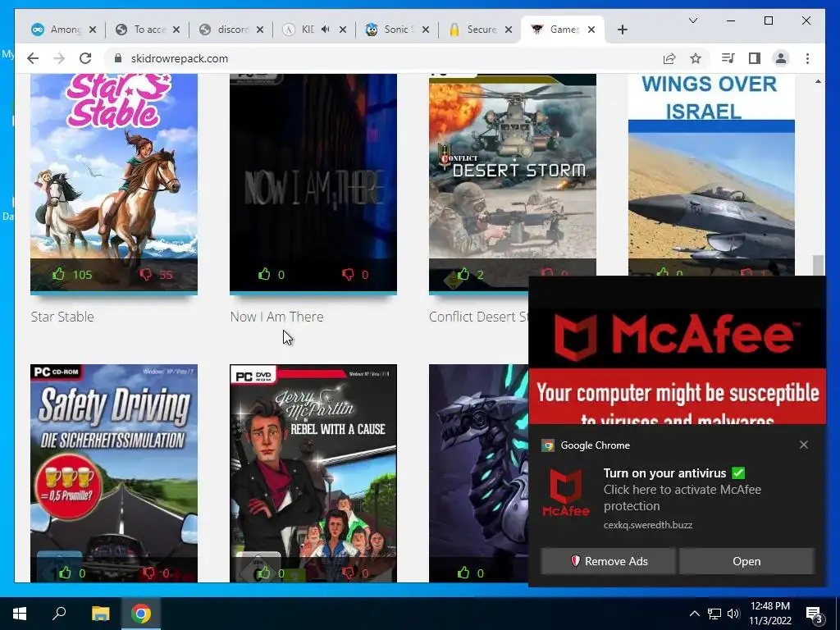Go back to the previous page
Screen dimensions: 840x630
click(x=33, y=58)
